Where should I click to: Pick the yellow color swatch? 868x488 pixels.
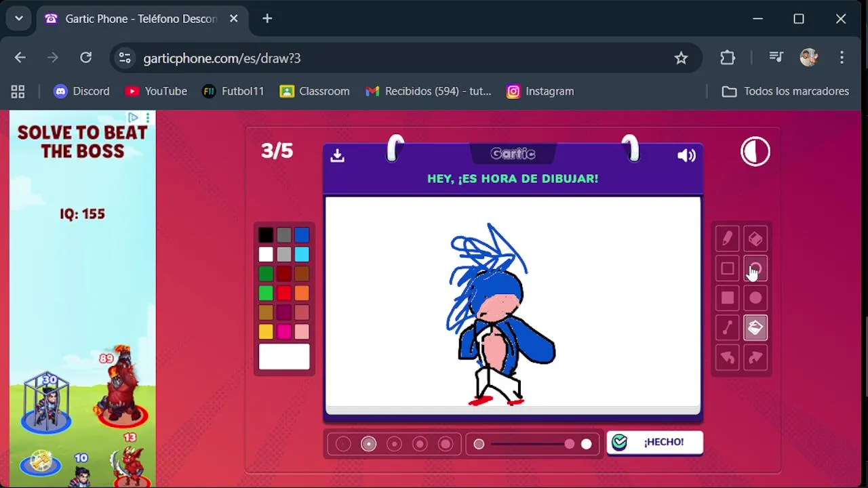point(266,331)
